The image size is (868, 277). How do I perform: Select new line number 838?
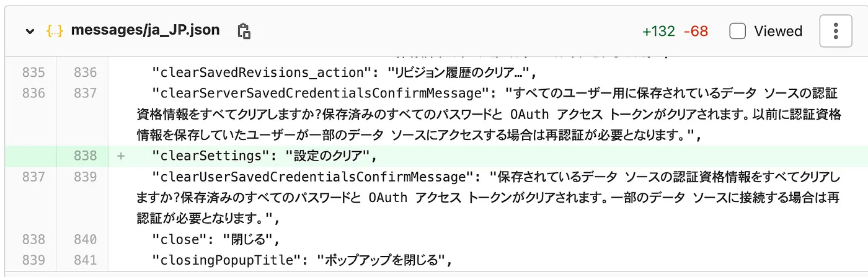pyautogui.click(x=85, y=156)
